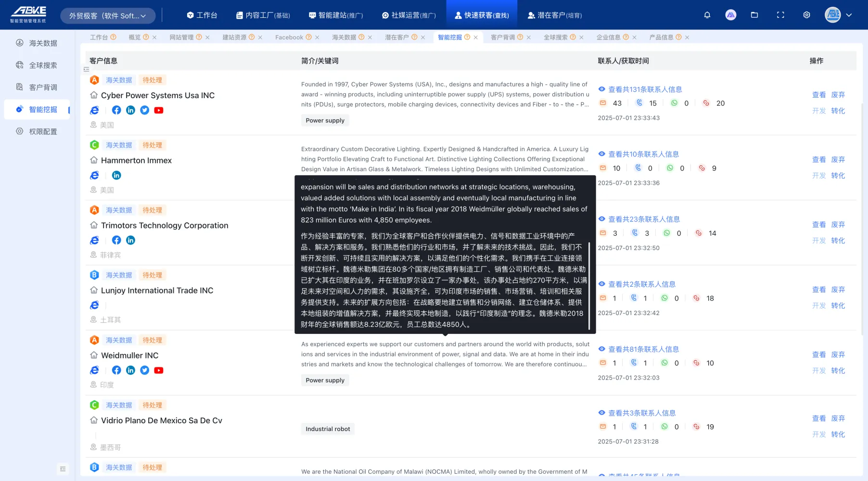Click 废弃 for Vidrio Plano De Mexico
Viewport: 868px width, 481px height.
click(x=838, y=418)
